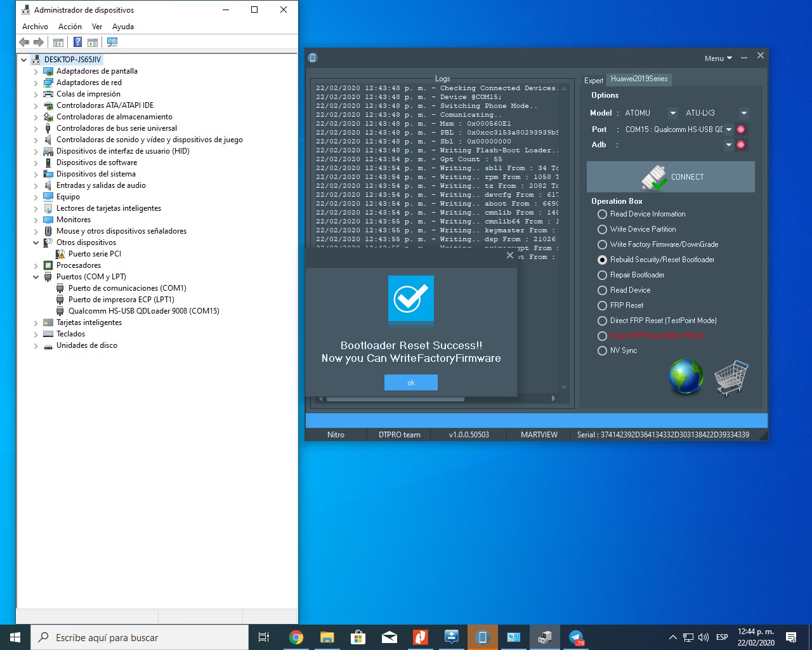Open the Archivo menu
The height and width of the screenshot is (650, 812).
[x=35, y=27]
